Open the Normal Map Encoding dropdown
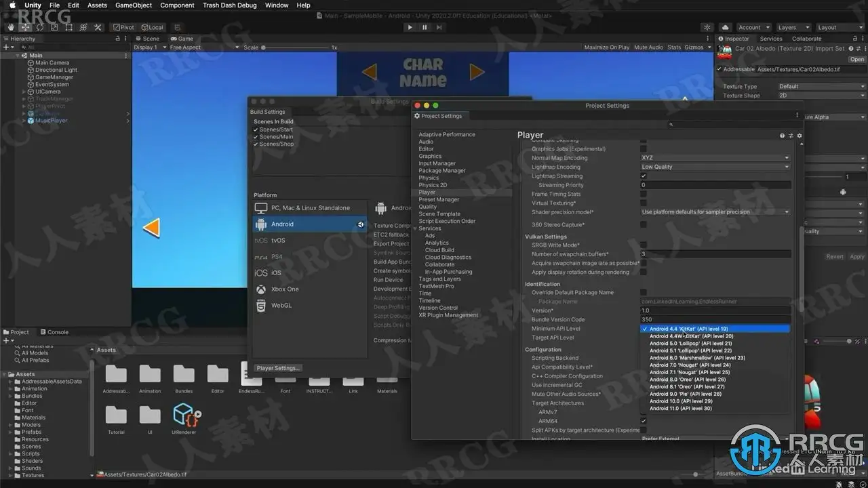868x488 pixels. (x=715, y=158)
